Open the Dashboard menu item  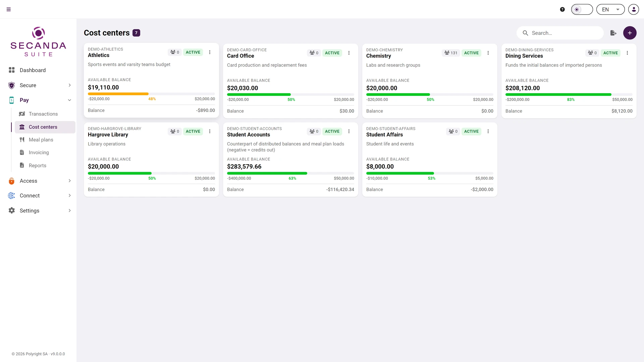(39, 70)
